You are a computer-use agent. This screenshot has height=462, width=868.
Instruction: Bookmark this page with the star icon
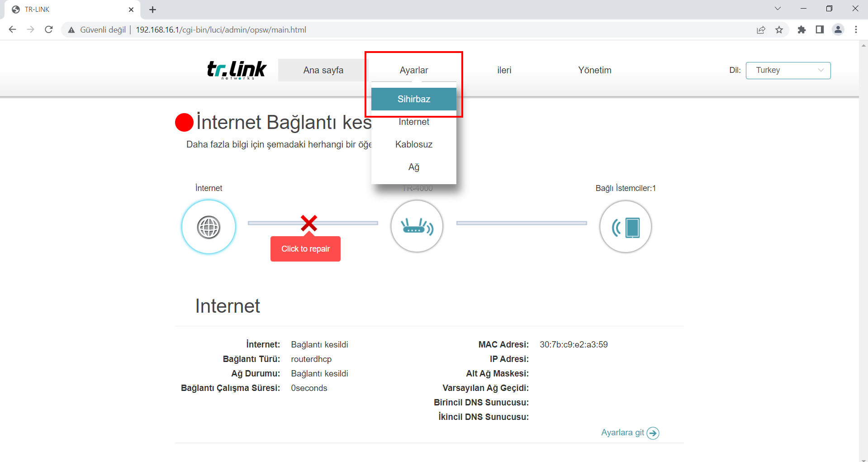point(779,30)
